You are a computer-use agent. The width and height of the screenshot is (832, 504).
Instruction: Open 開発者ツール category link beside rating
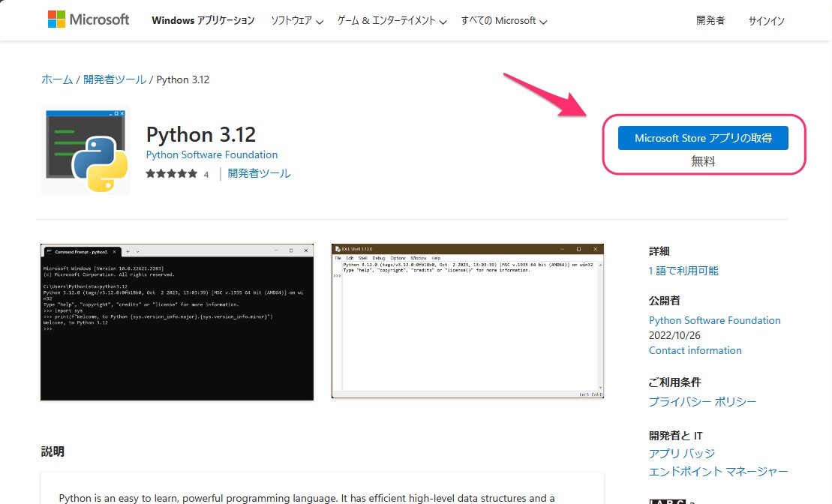259,173
